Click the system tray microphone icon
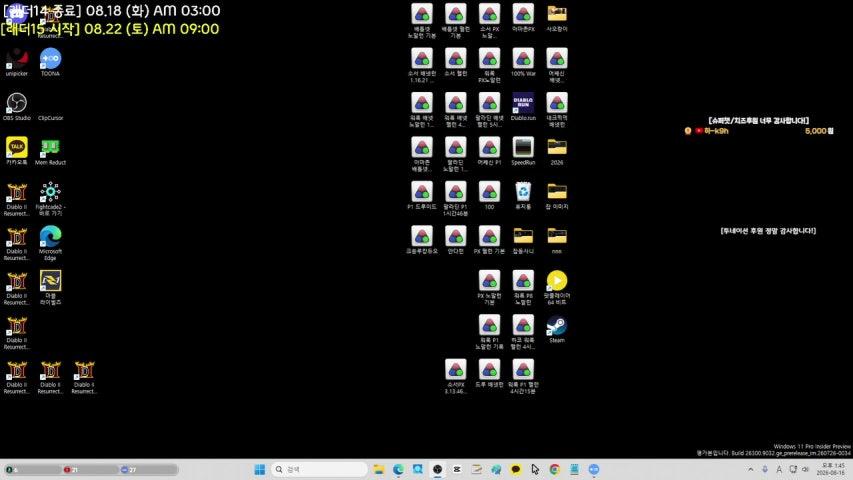Viewport: 853px width, 480px height. pyautogui.click(x=765, y=469)
